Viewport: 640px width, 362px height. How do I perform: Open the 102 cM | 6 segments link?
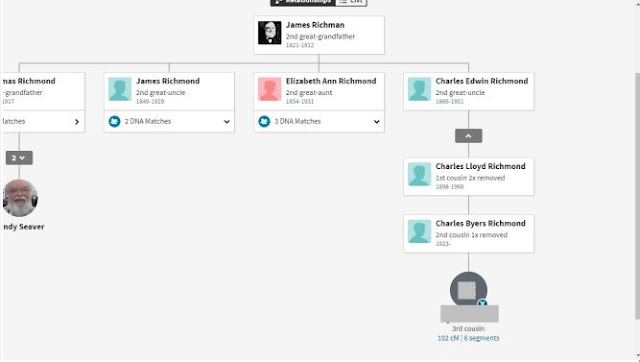(x=468, y=338)
